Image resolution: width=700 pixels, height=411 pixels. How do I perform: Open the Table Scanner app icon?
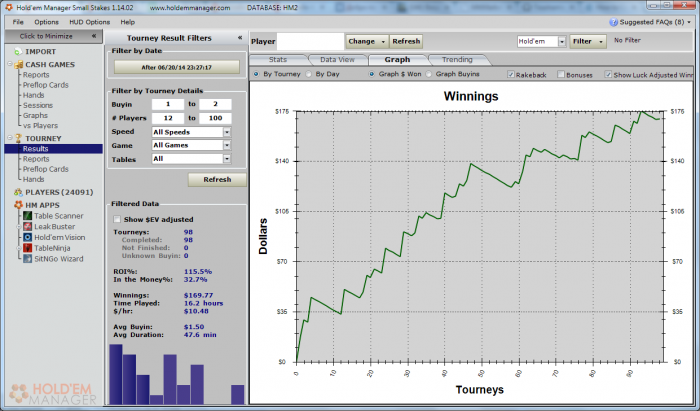click(28, 216)
